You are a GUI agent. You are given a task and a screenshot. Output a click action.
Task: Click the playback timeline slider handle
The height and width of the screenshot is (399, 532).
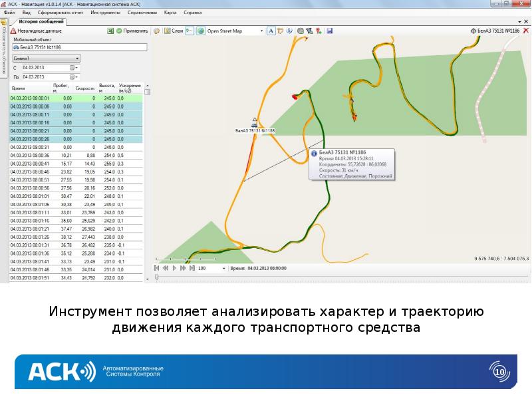pyautogui.click(x=157, y=277)
